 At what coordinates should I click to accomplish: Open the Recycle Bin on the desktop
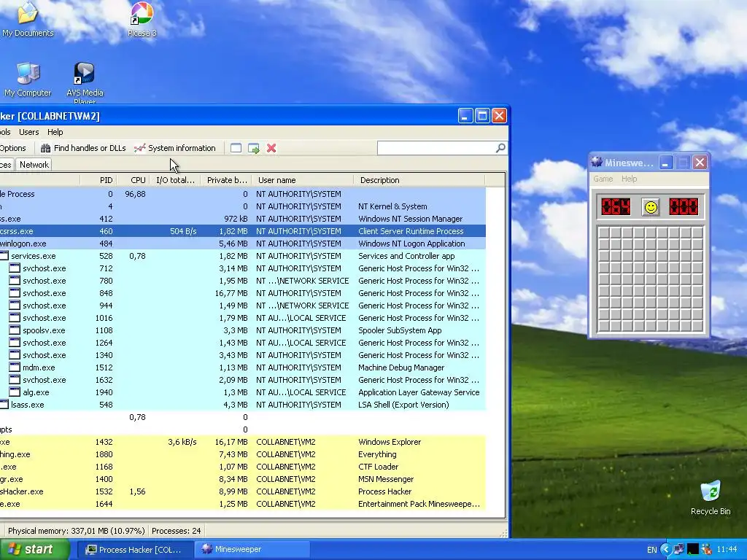[x=711, y=497]
